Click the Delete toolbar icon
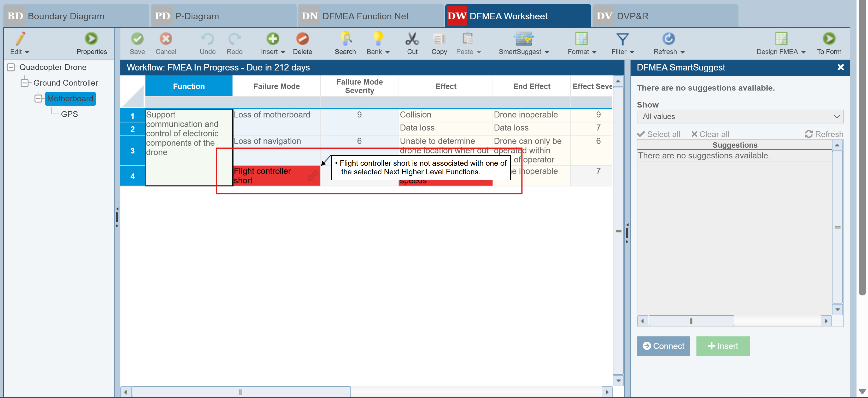868x398 pixels. point(302,39)
